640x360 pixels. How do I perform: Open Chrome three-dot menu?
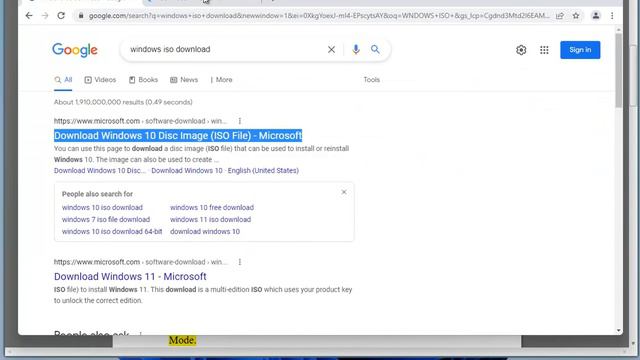tap(612, 16)
